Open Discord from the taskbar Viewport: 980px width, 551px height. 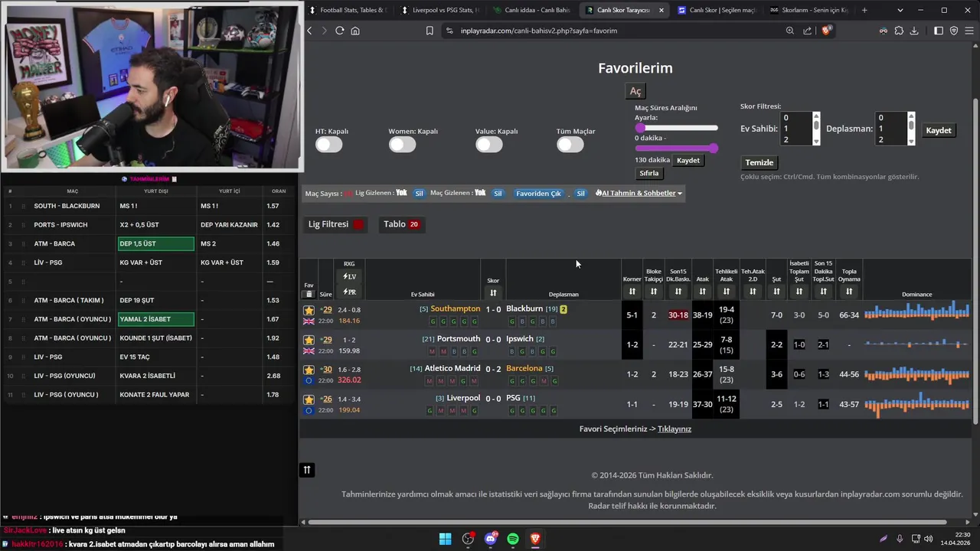click(x=491, y=539)
